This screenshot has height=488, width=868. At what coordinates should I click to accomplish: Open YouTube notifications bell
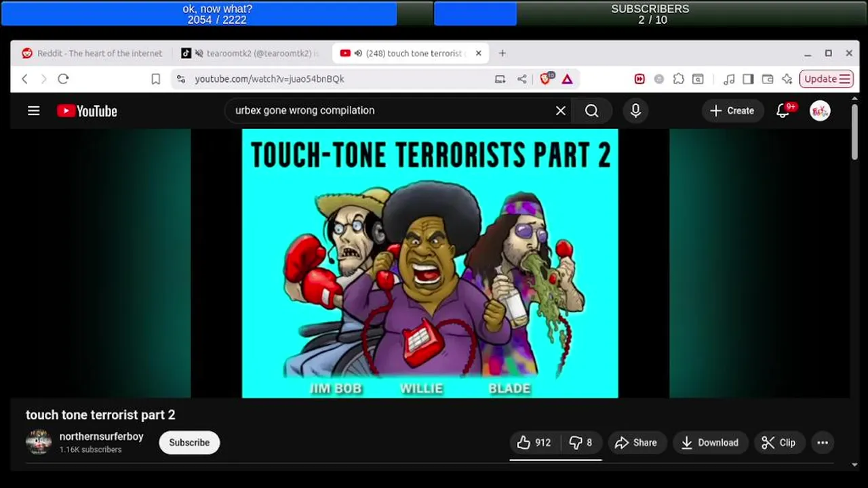[x=784, y=110]
